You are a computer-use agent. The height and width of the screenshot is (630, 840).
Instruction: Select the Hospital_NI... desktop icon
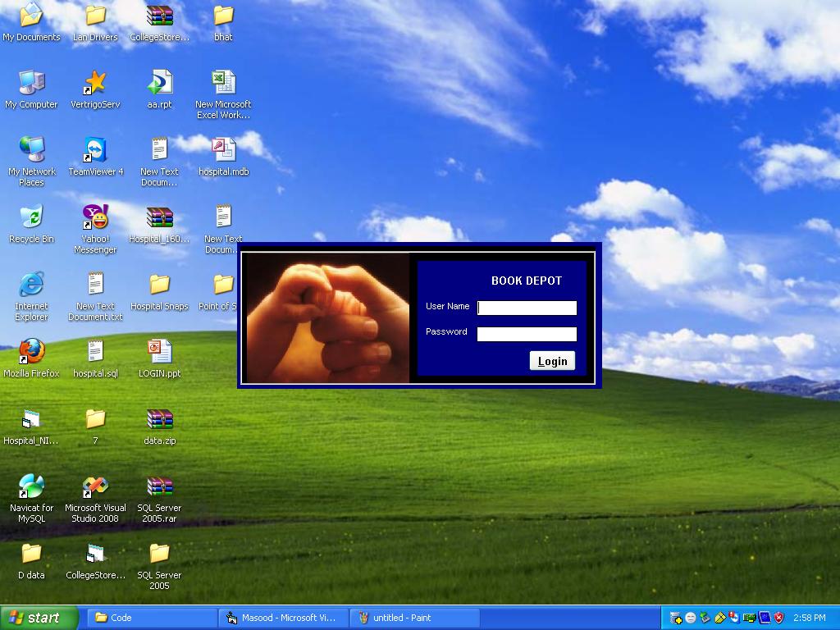pyautogui.click(x=31, y=427)
